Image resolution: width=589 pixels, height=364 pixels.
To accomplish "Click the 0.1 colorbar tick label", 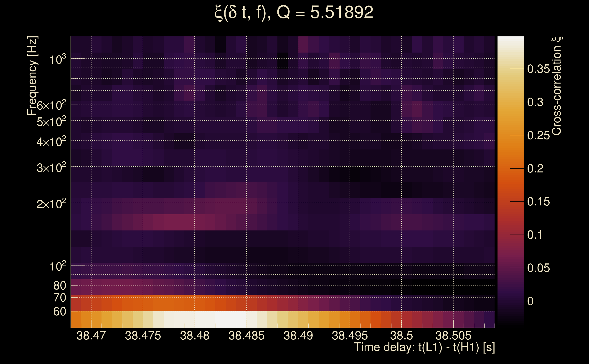I will pos(535,235).
